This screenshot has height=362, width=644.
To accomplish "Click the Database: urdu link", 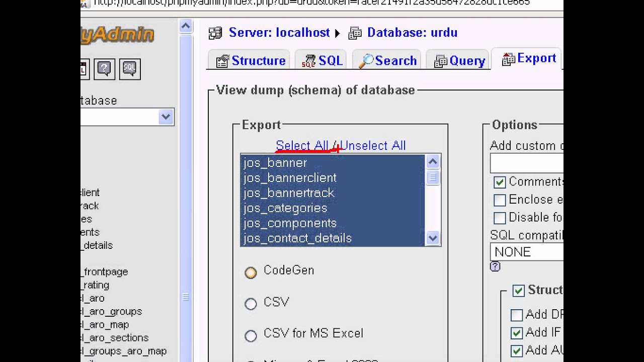I will coord(412,33).
